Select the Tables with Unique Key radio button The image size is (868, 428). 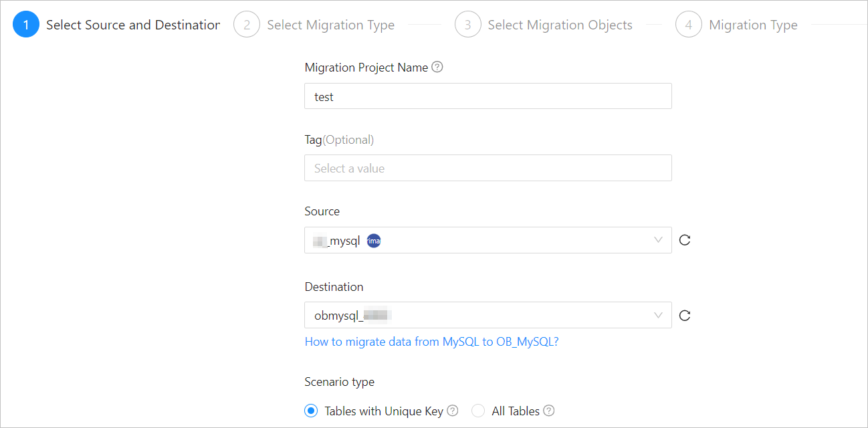coord(310,411)
